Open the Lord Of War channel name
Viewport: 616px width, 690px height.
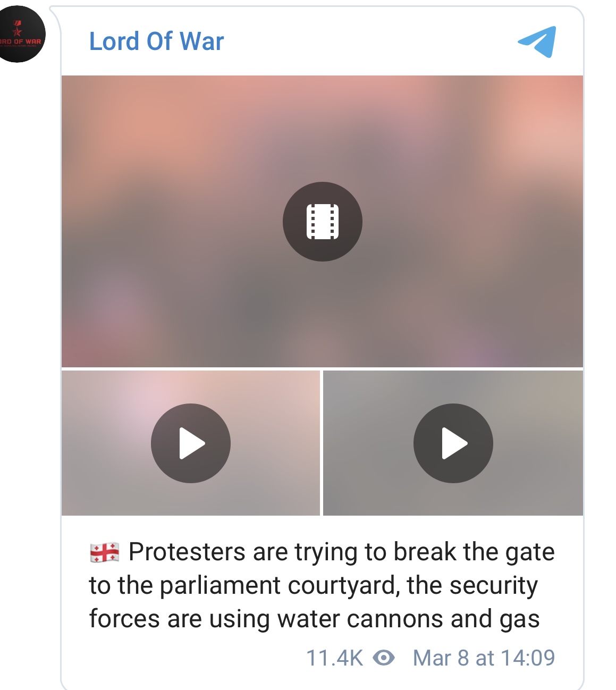(x=157, y=41)
